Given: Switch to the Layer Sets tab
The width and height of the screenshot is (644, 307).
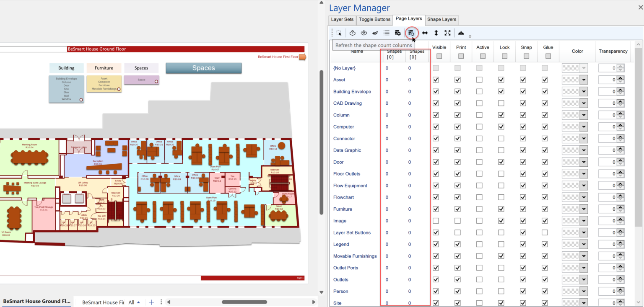Looking at the screenshot, I should pyautogui.click(x=342, y=19).
